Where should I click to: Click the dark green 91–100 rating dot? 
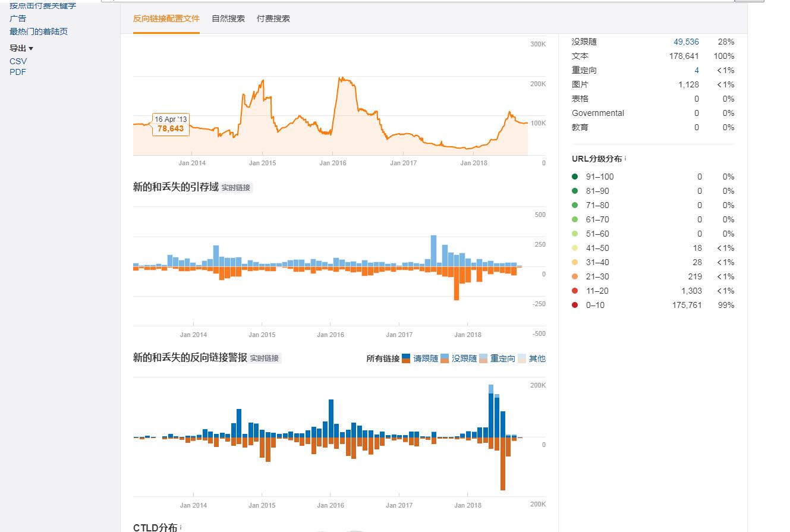[575, 177]
